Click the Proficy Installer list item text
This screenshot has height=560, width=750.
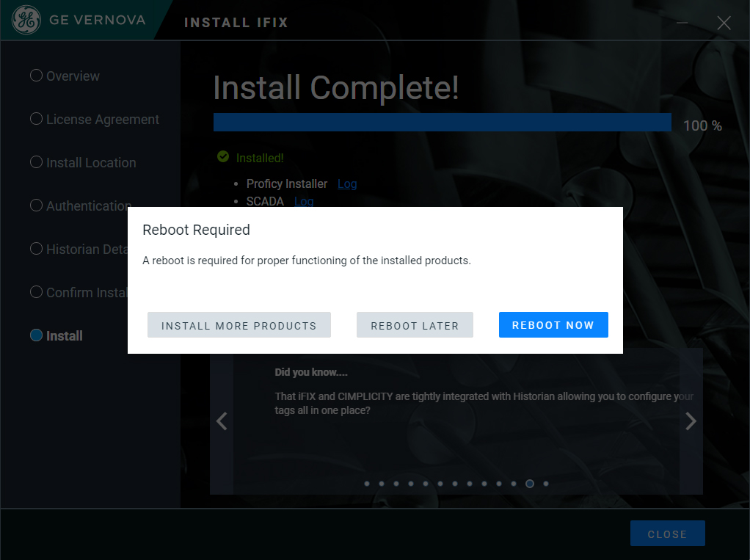point(287,183)
